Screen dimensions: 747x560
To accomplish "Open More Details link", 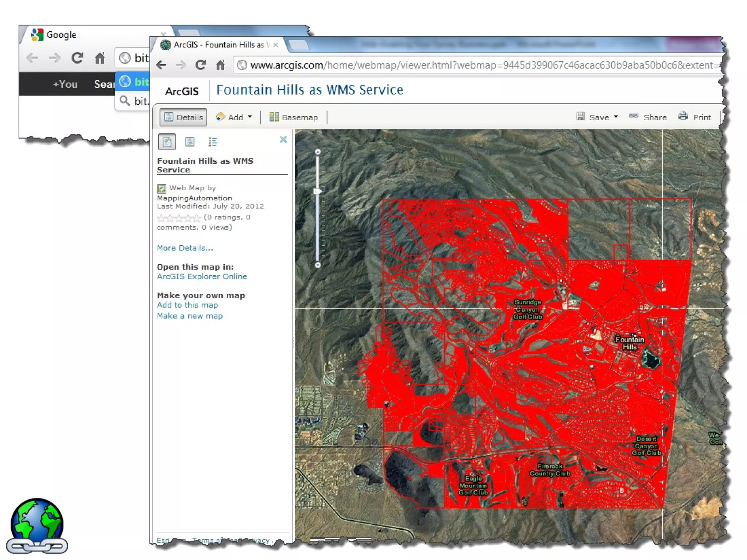I will click(185, 248).
